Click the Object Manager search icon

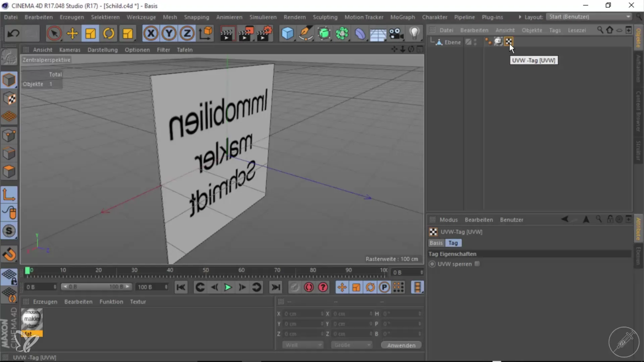[600, 30]
